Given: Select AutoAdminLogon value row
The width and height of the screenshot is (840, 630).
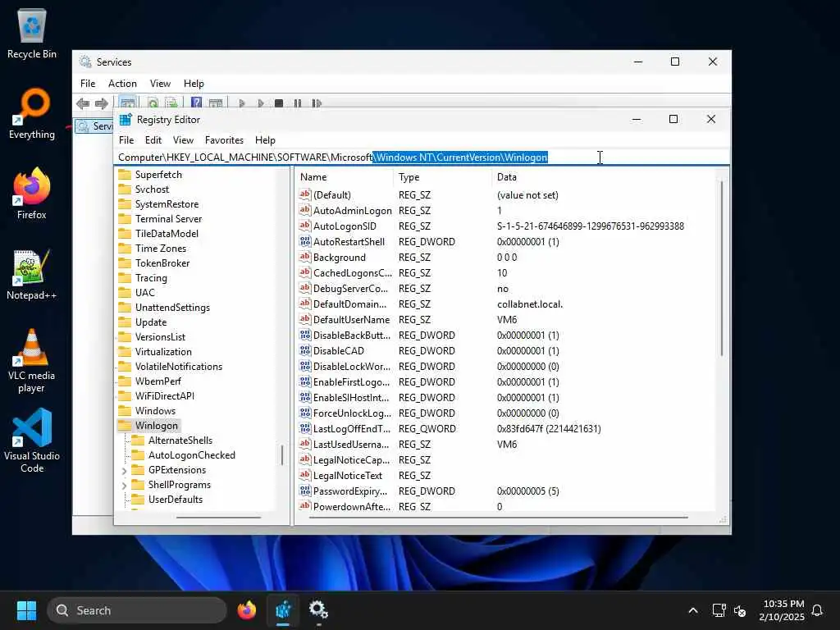Looking at the screenshot, I should pos(506,211).
